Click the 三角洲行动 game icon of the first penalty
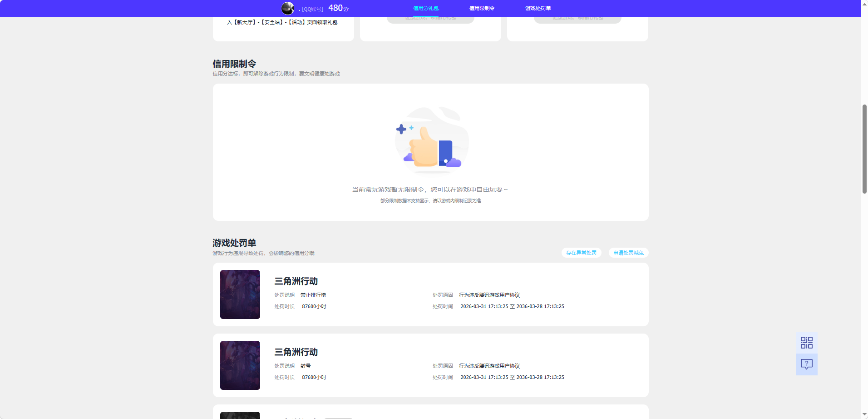This screenshot has height=419, width=868. tap(240, 294)
